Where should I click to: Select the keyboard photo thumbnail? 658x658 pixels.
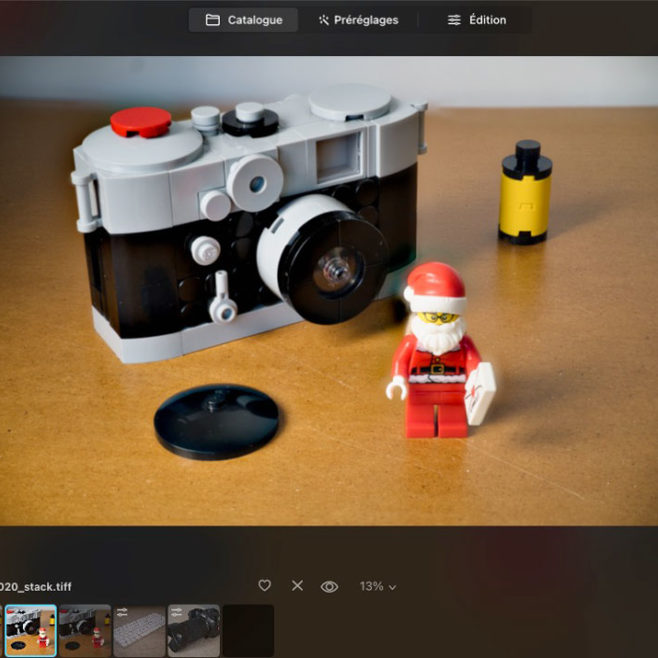pyautogui.click(x=139, y=631)
